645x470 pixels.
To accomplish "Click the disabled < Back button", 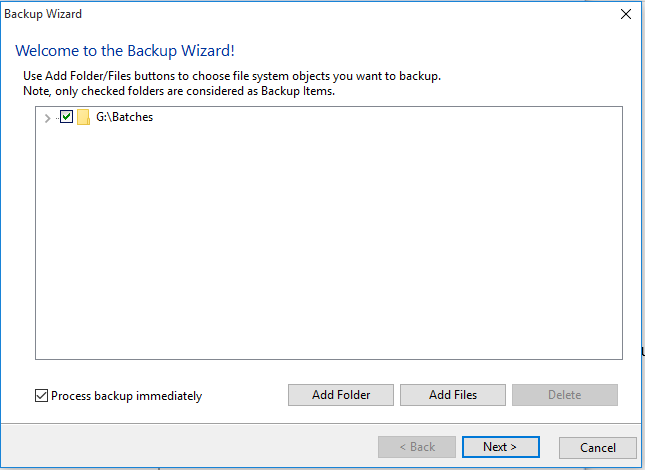I will pyautogui.click(x=417, y=447).
